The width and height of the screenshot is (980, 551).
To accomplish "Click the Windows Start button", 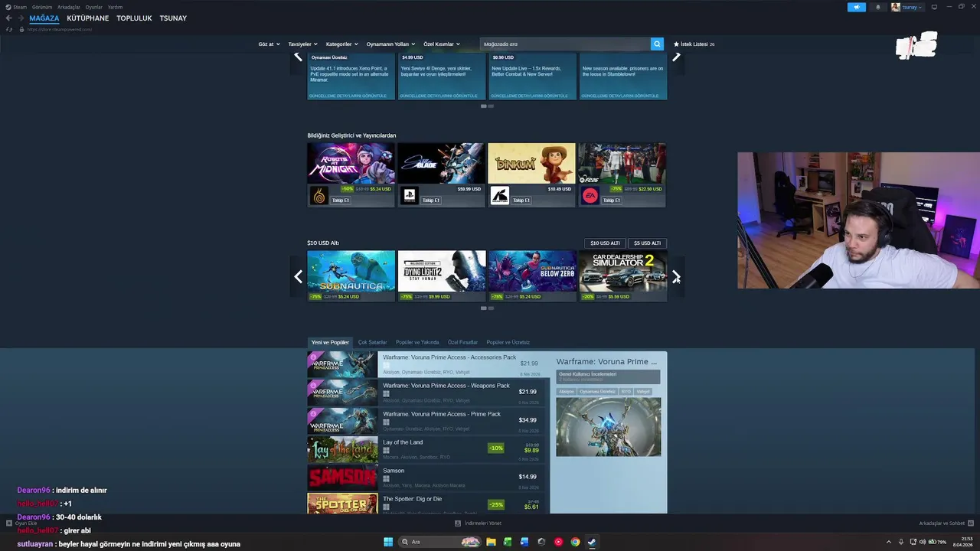I will click(388, 542).
